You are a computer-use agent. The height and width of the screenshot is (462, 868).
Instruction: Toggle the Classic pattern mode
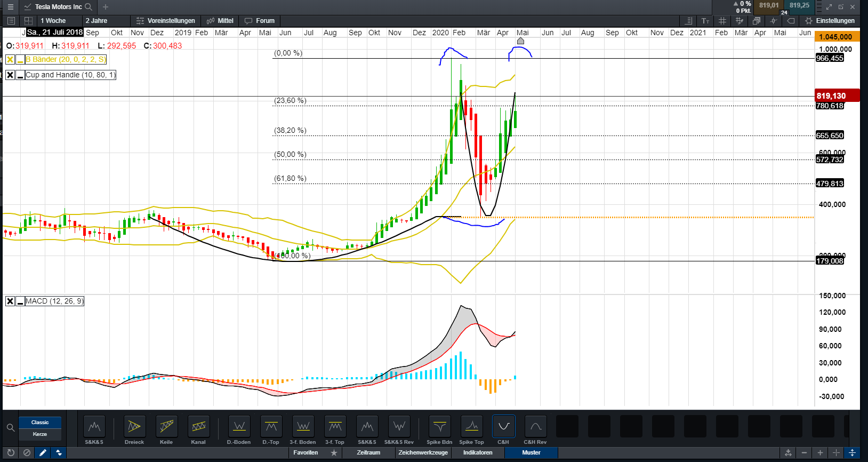tap(40, 423)
